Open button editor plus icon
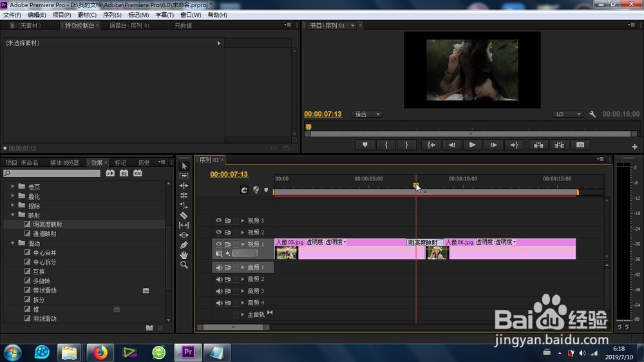Image resolution: width=644 pixels, height=362 pixels. [x=634, y=147]
